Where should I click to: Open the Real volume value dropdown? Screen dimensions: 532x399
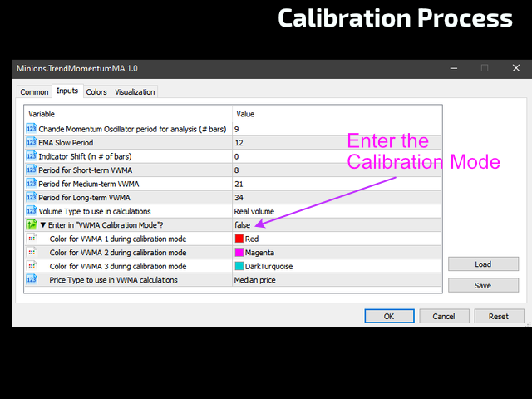coord(254,211)
